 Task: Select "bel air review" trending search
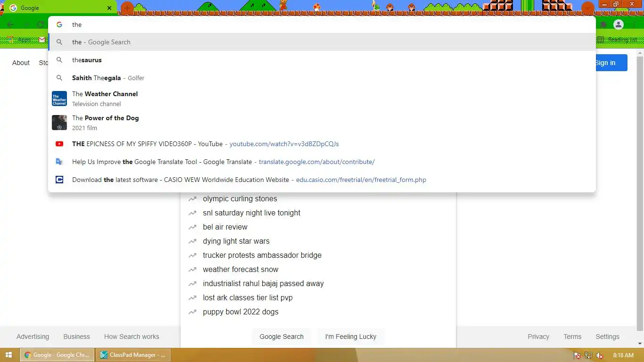(318, 227)
